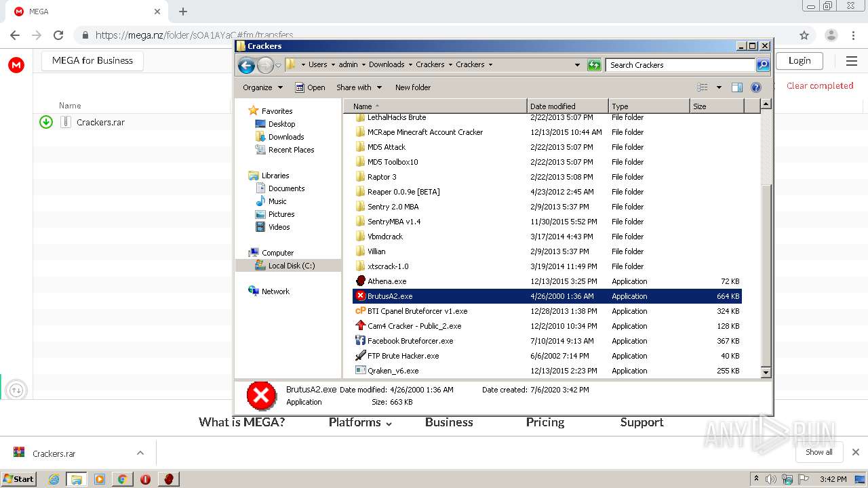This screenshot has width=868, height=488.
Task: Expand Platforms menu on MEGA page
Action: click(x=360, y=422)
